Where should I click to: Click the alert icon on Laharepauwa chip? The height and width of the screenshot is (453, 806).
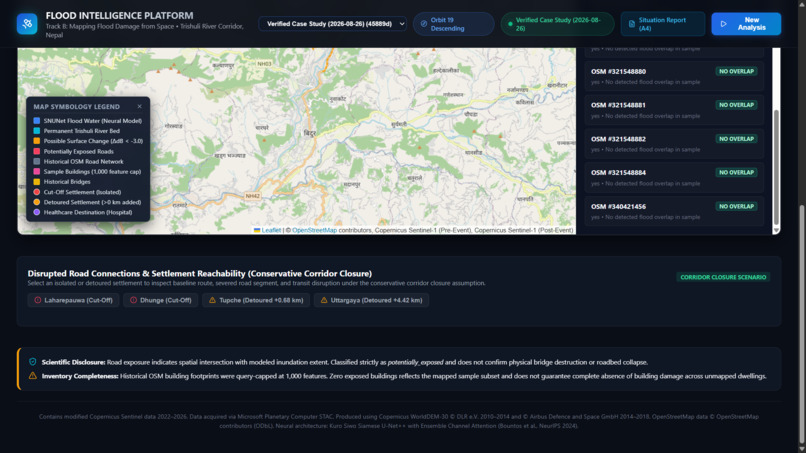[x=38, y=300]
